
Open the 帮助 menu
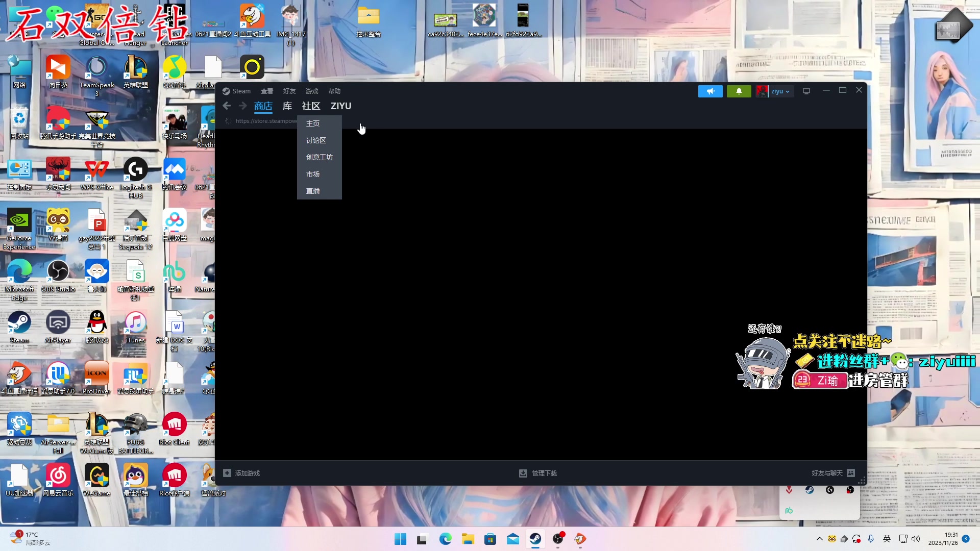tap(334, 91)
